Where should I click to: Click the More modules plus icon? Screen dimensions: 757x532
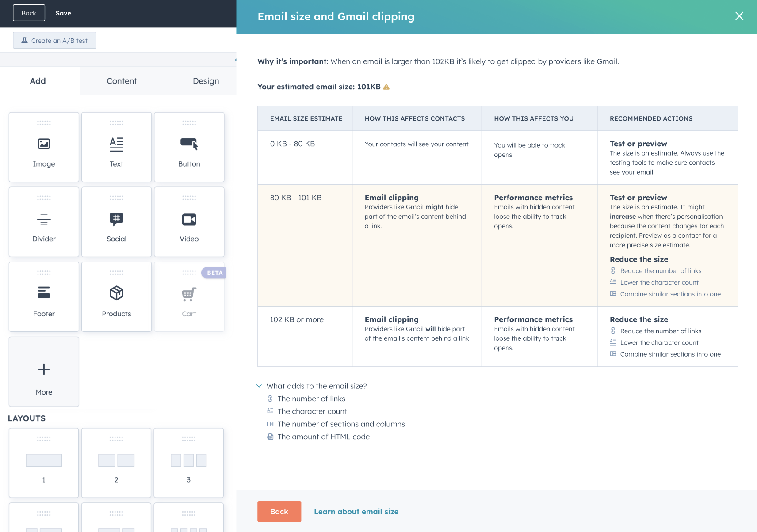44,369
